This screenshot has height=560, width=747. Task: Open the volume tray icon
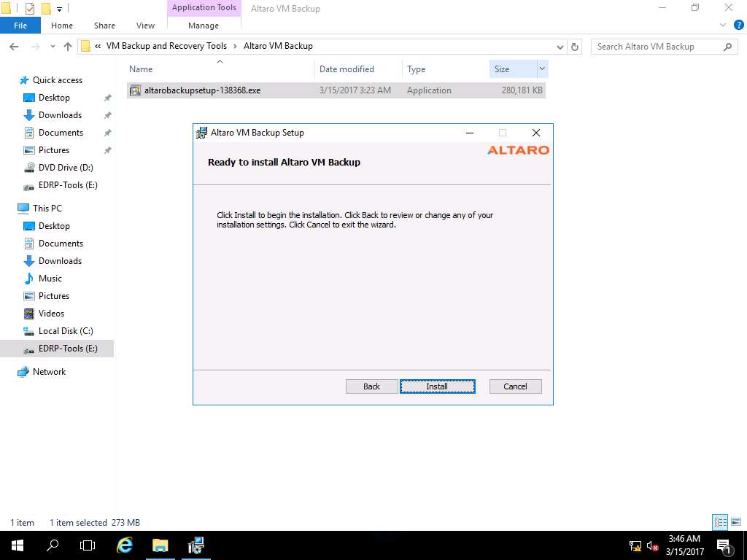[653, 546]
